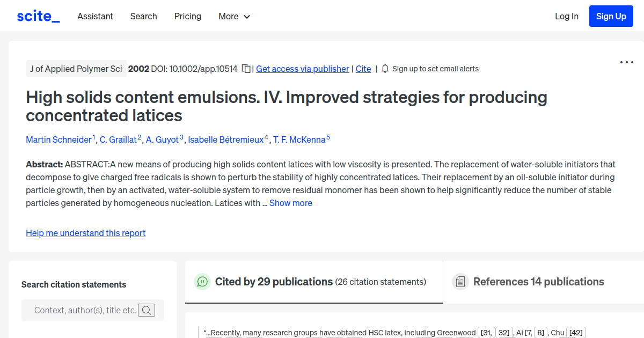644x338 pixels.
Task: Switch to the References 14 publications tab
Action: (x=538, y=281)
